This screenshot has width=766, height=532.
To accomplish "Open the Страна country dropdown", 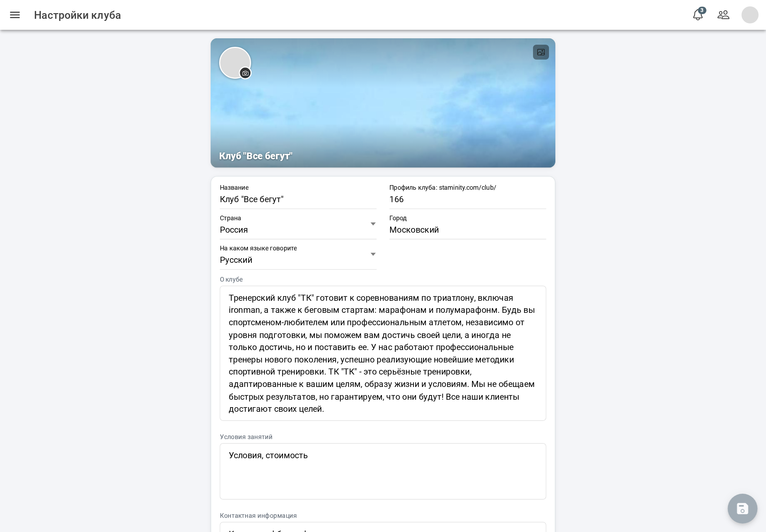I will [298, 229].
